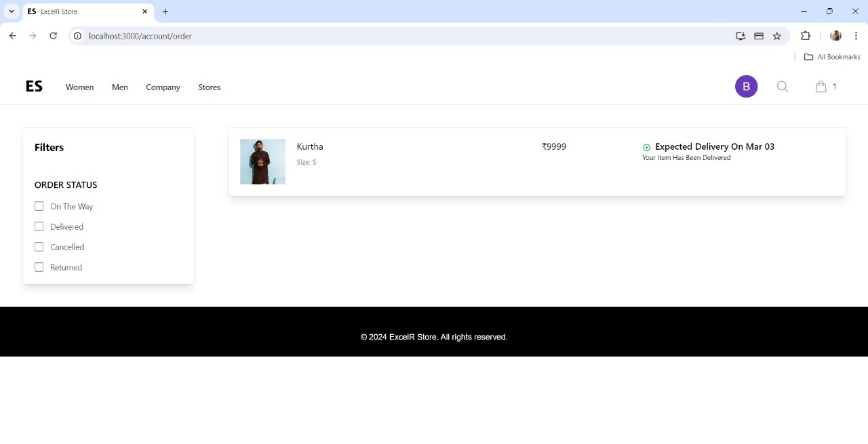
Task: Click the Size: S text
Action: click(307, 162)
